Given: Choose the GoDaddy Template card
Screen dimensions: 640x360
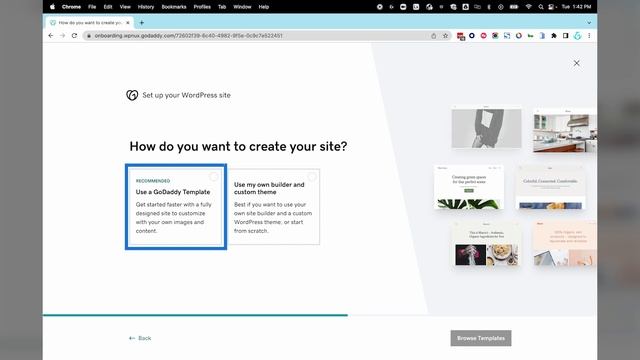Looking at the screenshot, I should click(x=176, y=207).
